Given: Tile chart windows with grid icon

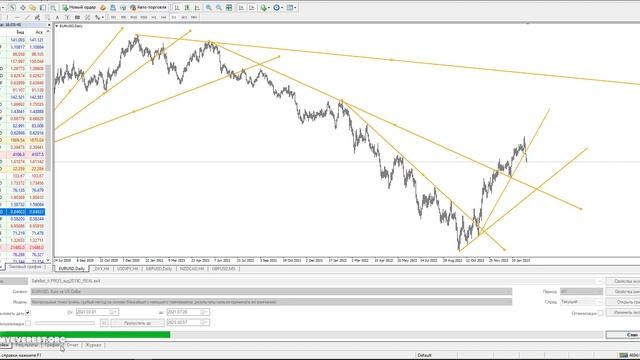Looking at the screenshot, I should click(229, 7).
